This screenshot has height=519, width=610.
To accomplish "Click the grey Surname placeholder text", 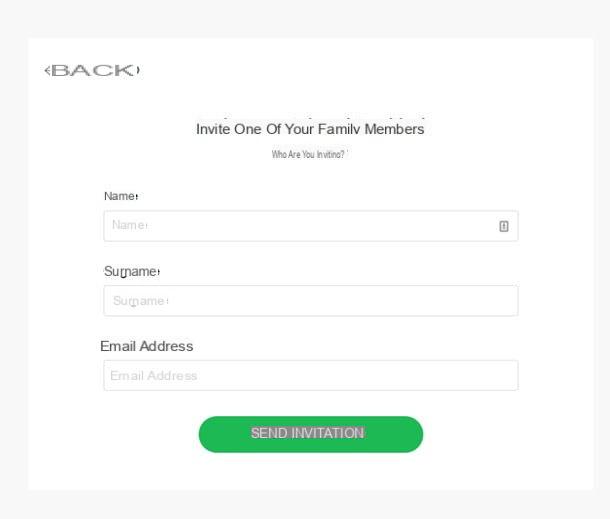I will [140, 301].
